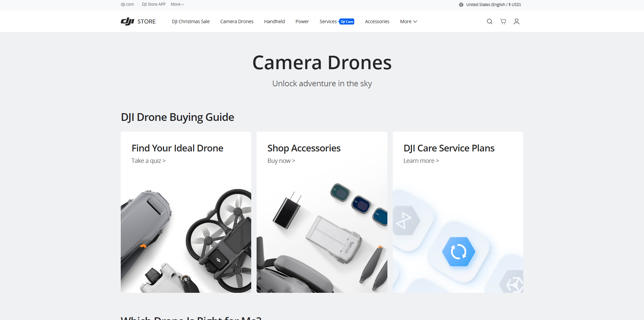View the shopping cart
Screen dimensions: 644x320
click(503, 21)
